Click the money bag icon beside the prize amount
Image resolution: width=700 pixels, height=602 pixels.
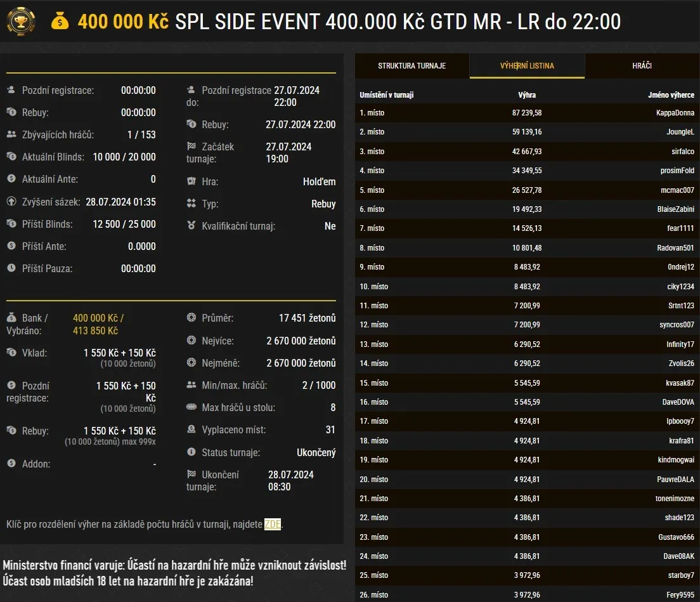60,21
